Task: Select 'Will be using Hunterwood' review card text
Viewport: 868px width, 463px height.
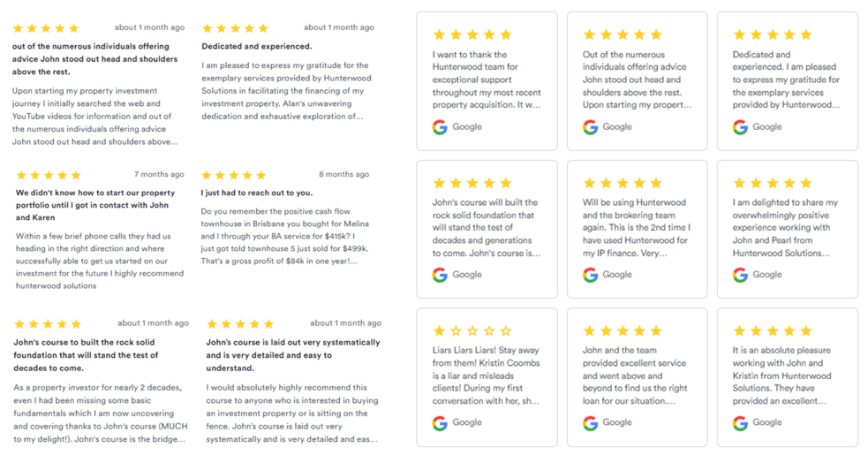Action: tap(636, 227)
